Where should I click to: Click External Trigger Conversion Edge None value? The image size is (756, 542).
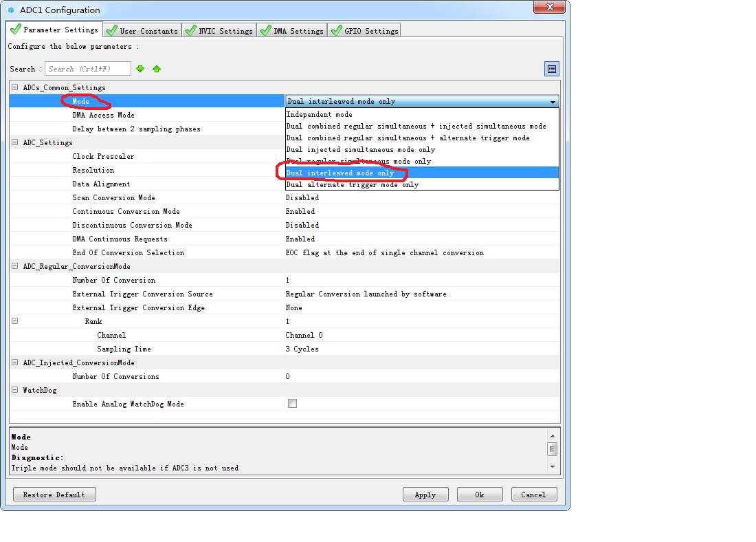[294, 307]
